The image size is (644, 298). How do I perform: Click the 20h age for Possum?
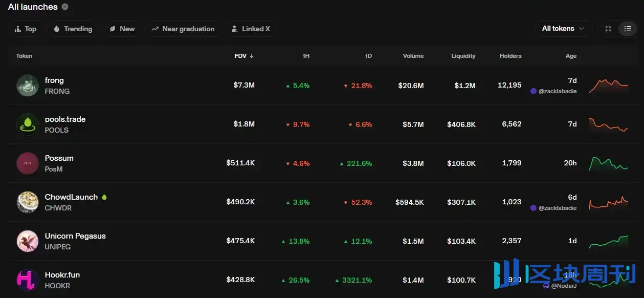coord(570,163)
